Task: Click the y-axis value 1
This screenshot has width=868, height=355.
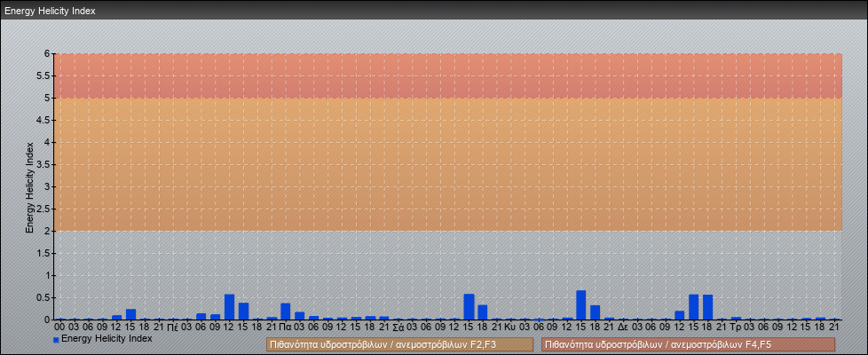Action: (48, 275)
